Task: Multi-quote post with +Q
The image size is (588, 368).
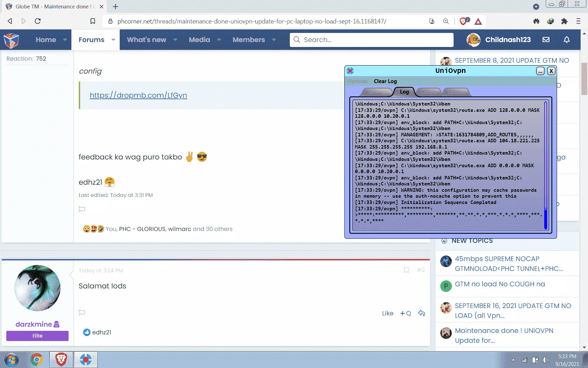Action: click(x=405, y=313)
